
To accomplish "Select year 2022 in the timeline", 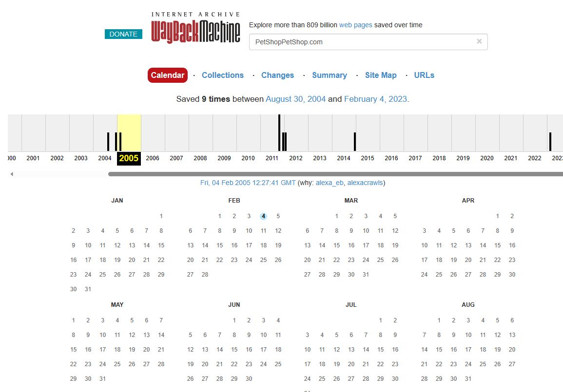I will (535, 158).
